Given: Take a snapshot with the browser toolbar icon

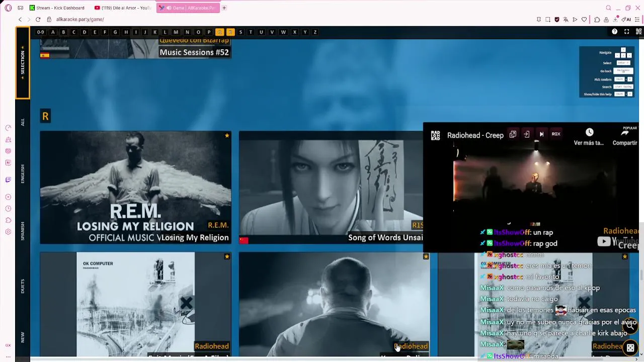Looking at the screenshot, I should point(548,19).
